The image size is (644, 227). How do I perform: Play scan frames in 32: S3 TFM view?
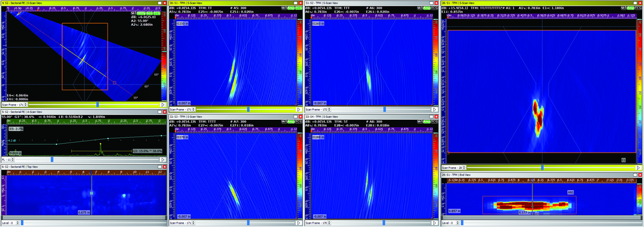click(x=299, y=223)
